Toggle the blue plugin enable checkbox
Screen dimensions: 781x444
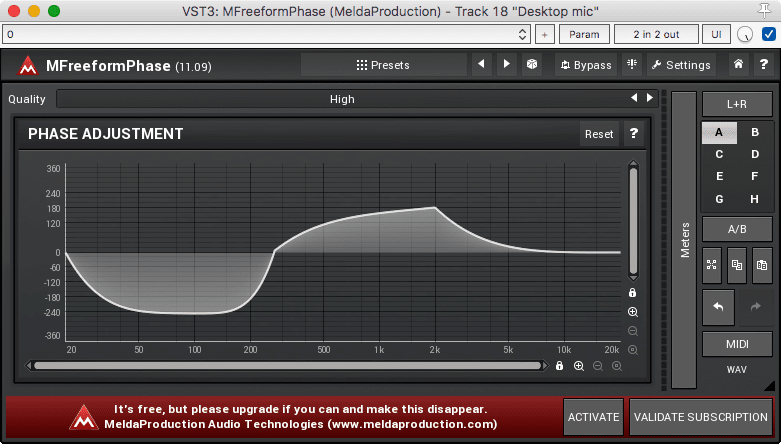[x=768, y=34]
